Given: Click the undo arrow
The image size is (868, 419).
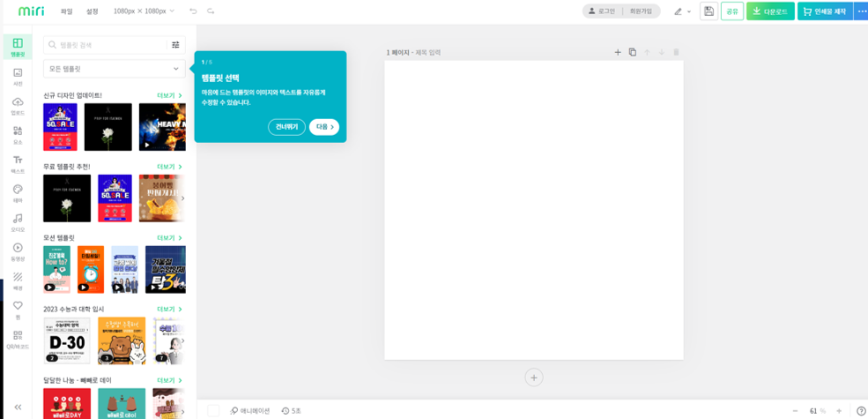Looking at the screenshot, I should [193, 11].
